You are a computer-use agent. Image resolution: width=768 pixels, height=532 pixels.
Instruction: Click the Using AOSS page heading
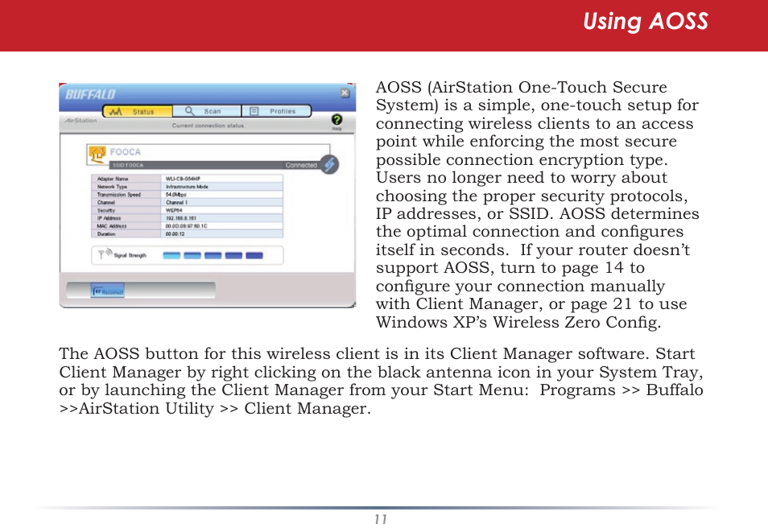point(646,22)
